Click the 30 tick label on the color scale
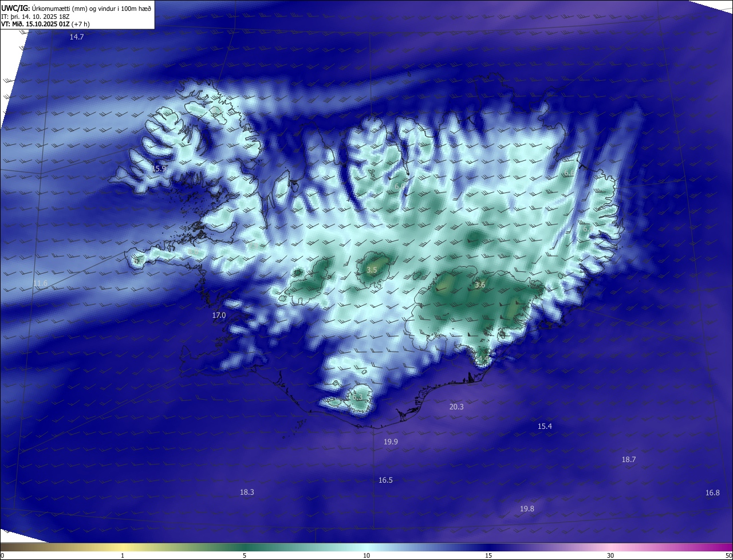 tap(610, 555)
